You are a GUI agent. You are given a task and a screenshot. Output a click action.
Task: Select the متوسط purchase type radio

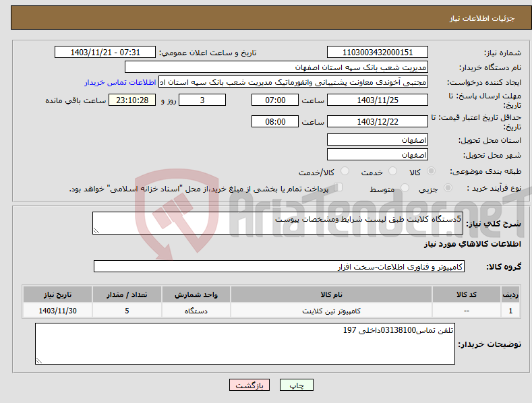[405, 187]
